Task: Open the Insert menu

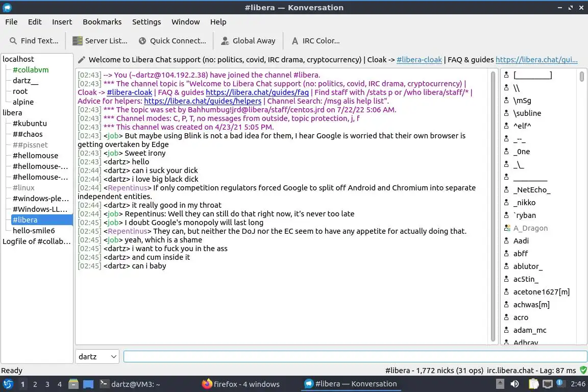Action: click(x=62, y=22)
